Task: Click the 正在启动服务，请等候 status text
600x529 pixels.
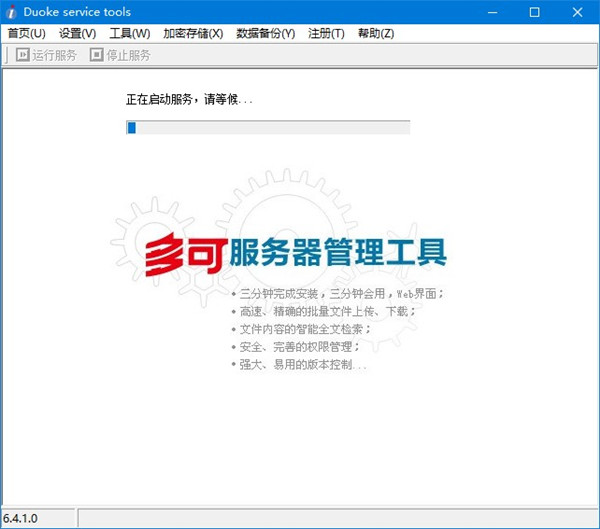Action: point(189,100)
